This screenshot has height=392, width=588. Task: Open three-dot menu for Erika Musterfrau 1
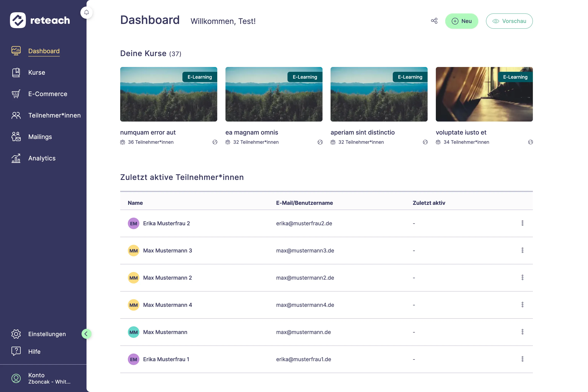[522, 359]
